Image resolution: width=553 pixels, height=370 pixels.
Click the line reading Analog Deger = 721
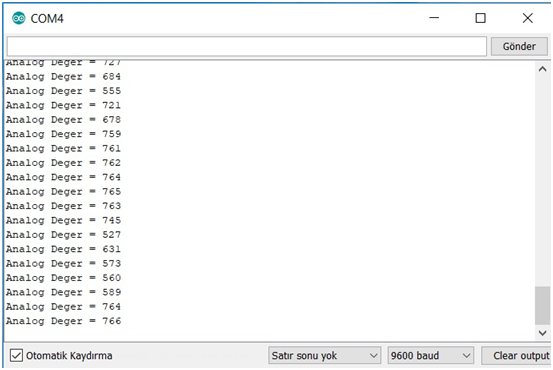[63, 105]
